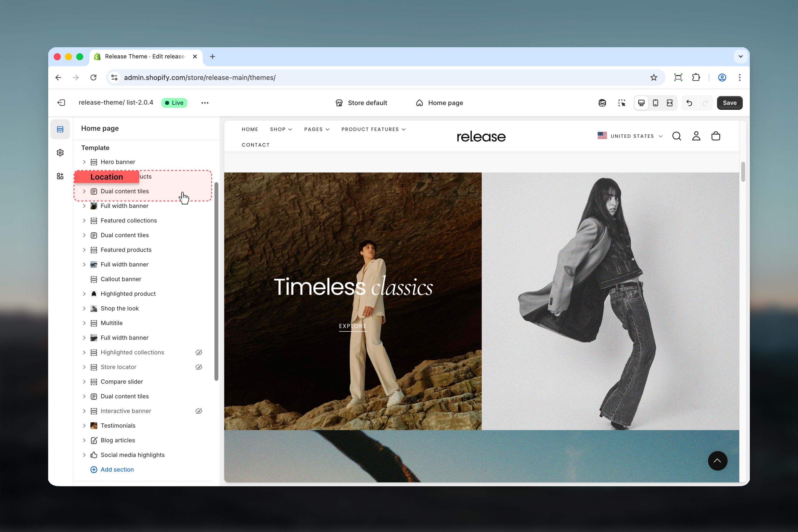
Task: Go back in browser history
Action: point(58,77)
